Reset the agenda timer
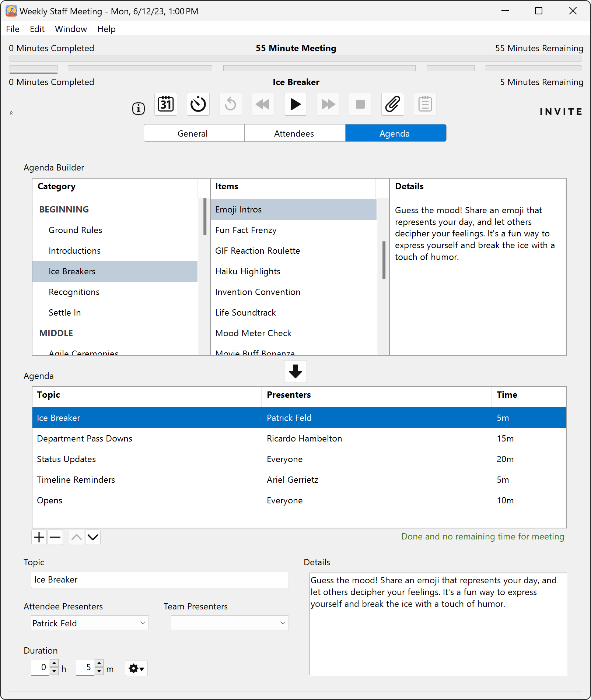The width and height of the screenshot is (591, 700). pos(230,105)
